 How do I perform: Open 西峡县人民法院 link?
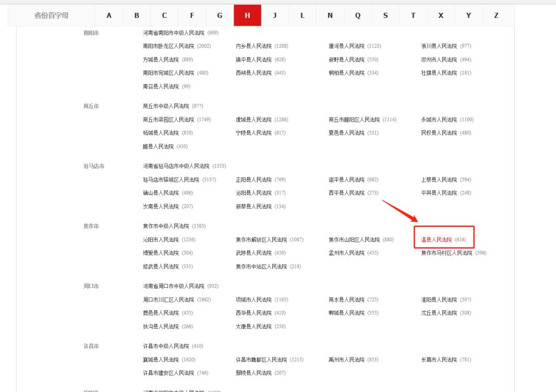tap(253, 73)
